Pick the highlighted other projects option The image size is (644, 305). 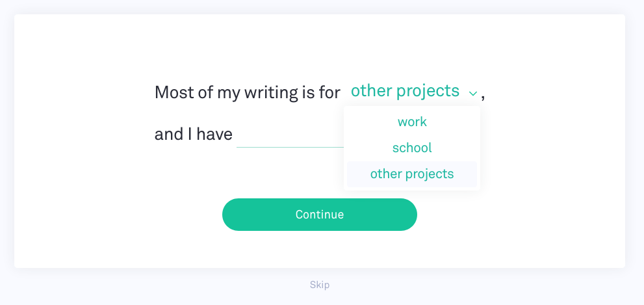click(412, 174)
